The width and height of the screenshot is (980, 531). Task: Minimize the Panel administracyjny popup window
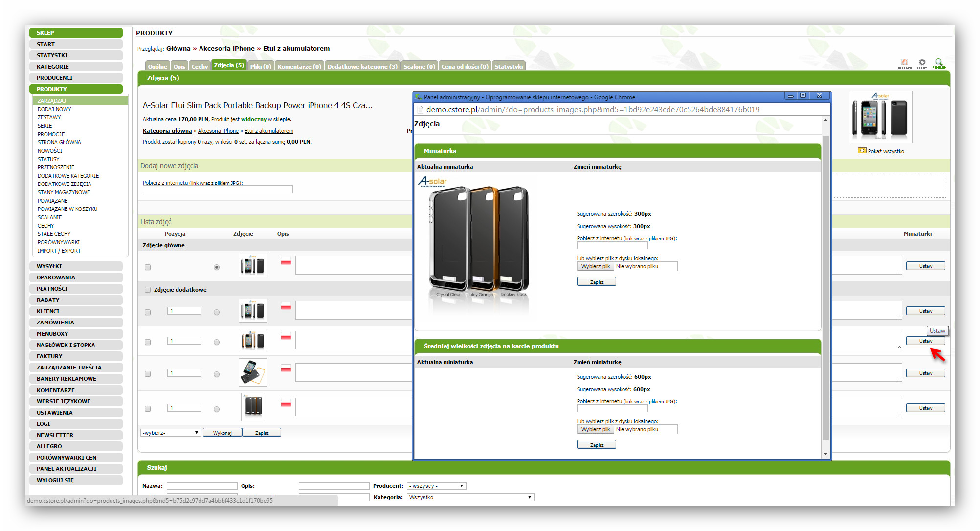click(x=790, y=96)
